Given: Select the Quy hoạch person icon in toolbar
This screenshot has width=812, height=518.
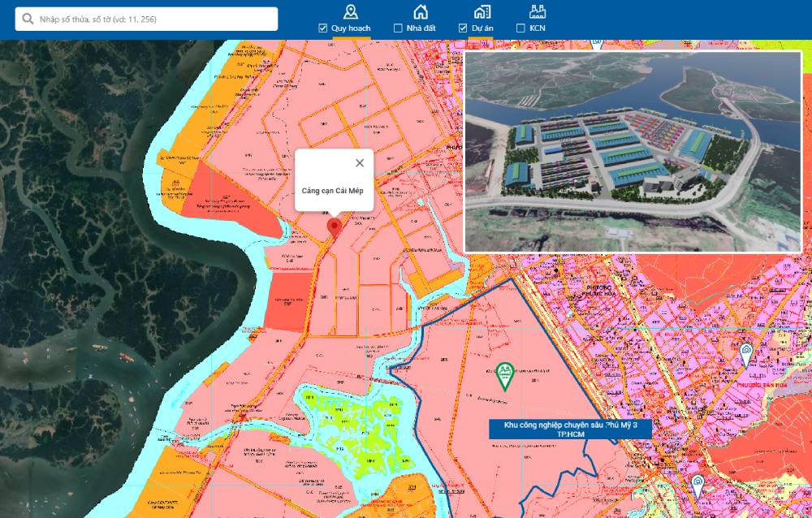Looking at the screenshot, I should 352,11.
